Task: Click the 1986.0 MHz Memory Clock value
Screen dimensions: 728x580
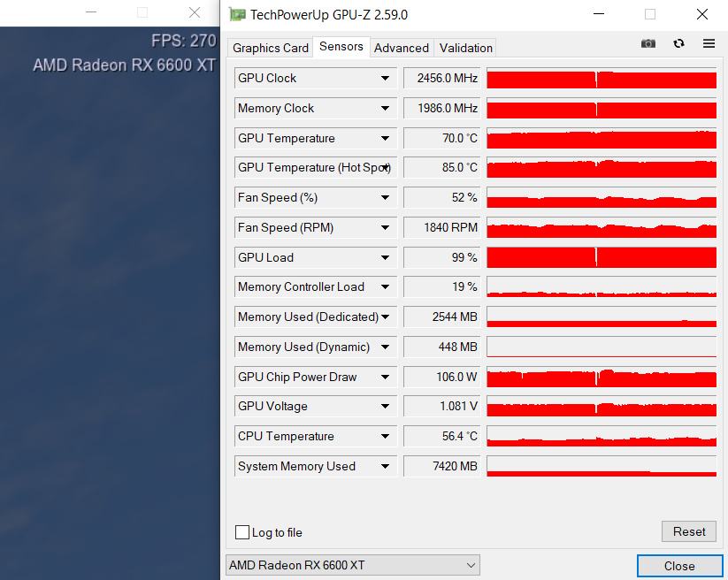Action: coord(442,108)
